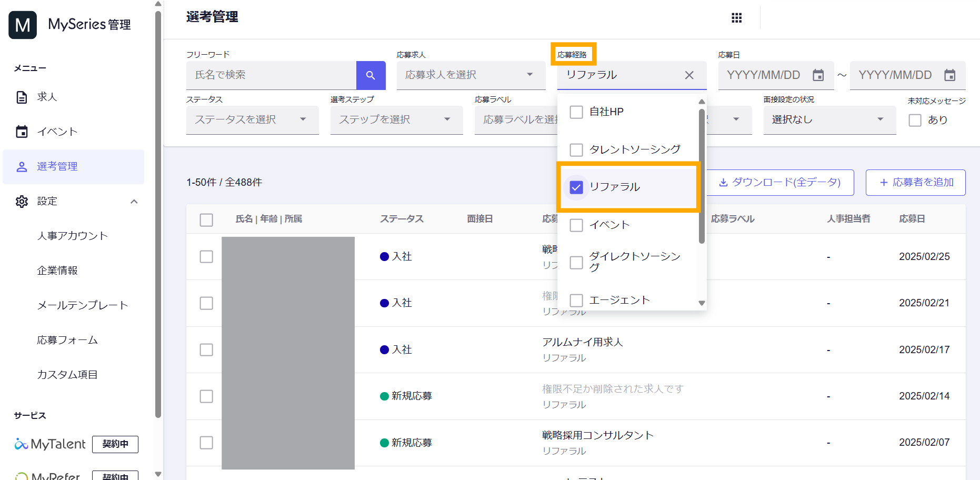Screen dimensions: 980x480
Task: Expand the ステップを選択 dropdown
Action: 396,120
